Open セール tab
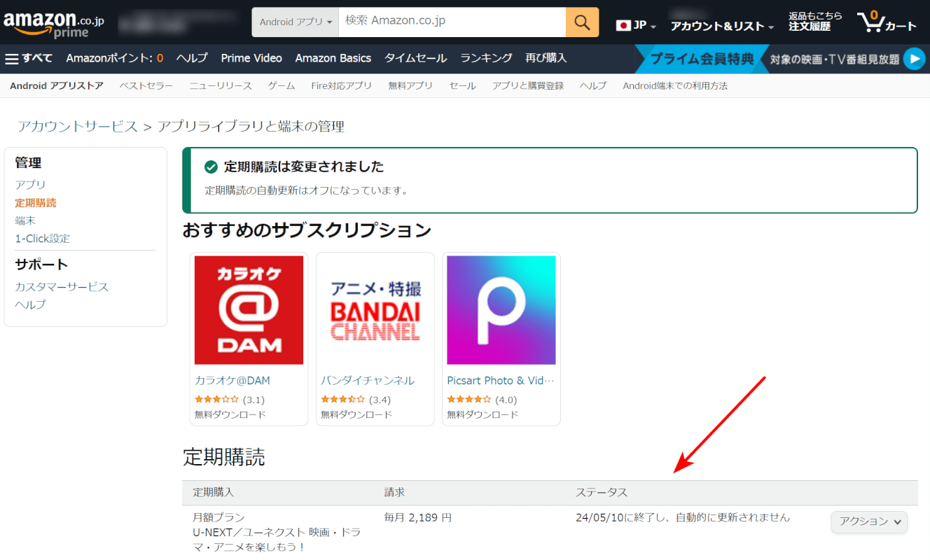The width and height of the screenshot is (930, 560). tap(463, 85)
